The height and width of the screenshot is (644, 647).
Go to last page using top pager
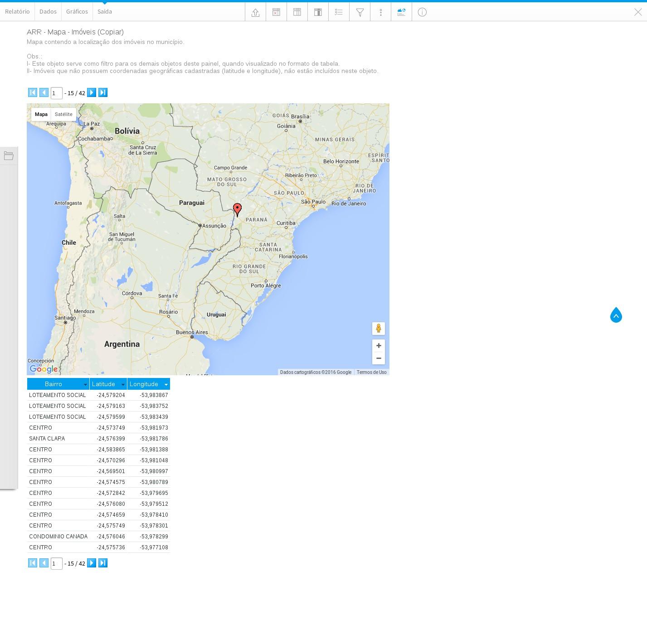103,92
